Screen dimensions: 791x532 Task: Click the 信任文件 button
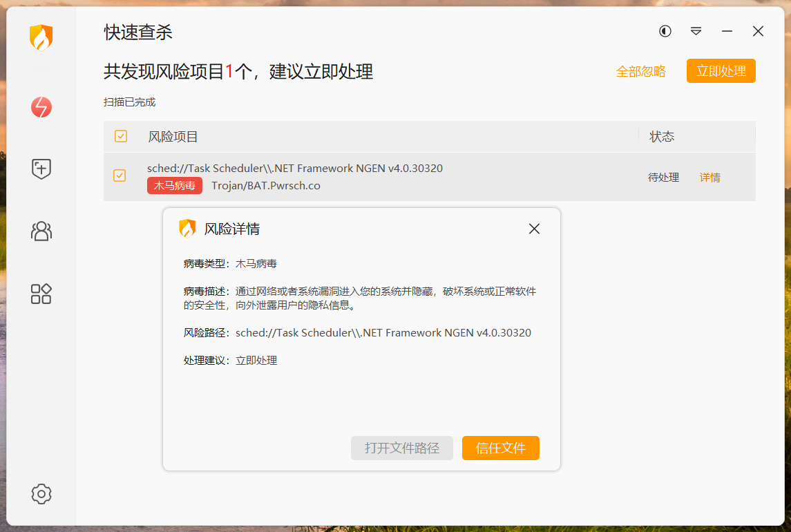[x=500, y=448]
